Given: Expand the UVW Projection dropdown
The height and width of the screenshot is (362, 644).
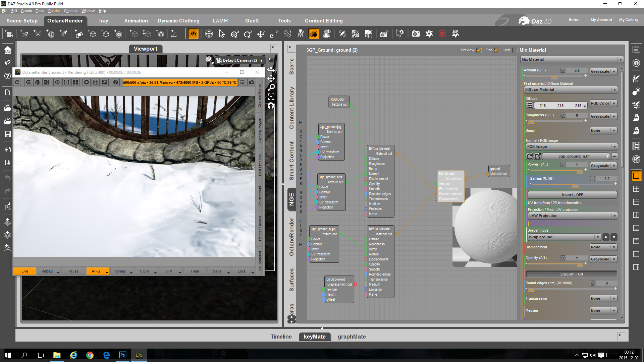Looking at the screenshot, I should 572,216.
